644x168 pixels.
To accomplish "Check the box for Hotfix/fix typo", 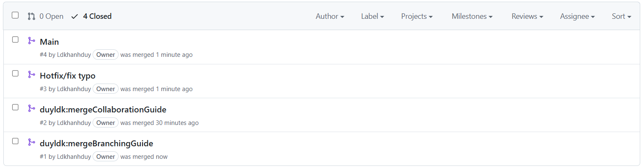I will coord(15,74).
